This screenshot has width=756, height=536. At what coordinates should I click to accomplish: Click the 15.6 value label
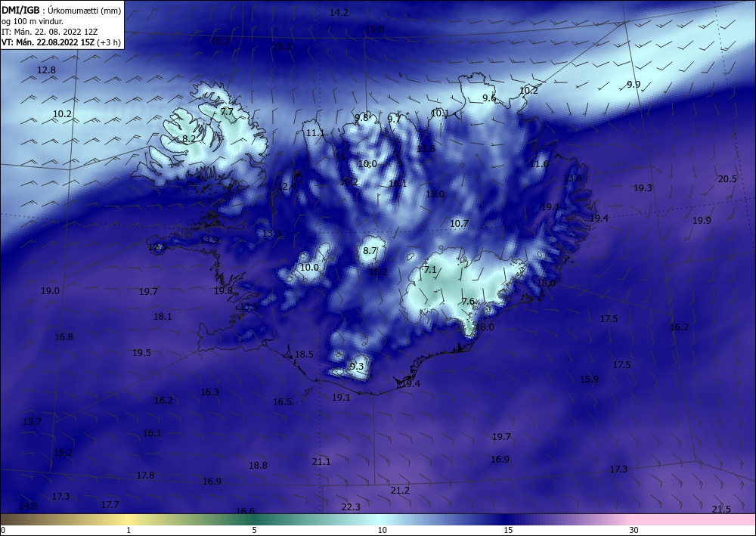pos(426,148)
